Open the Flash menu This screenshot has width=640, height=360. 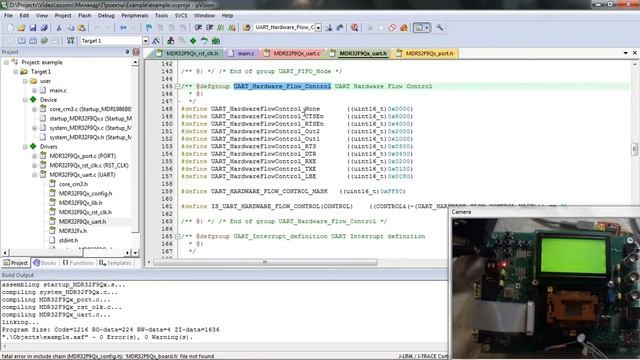click(x=84, y=16)
